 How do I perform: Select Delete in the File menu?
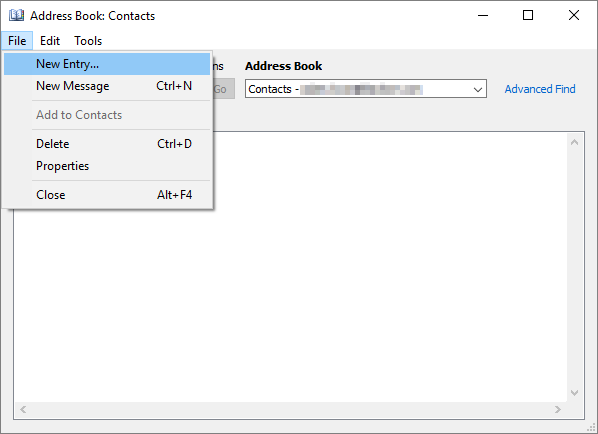pyautogui.click(x=107, y=144)
